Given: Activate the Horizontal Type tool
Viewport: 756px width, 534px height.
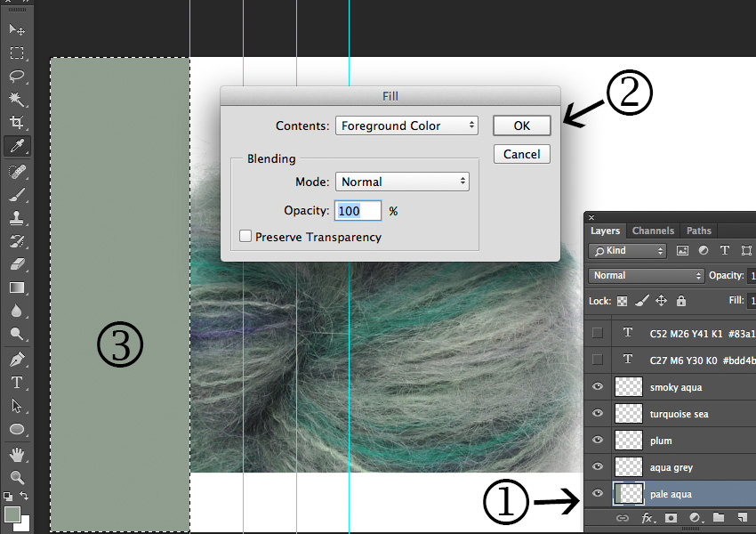Looking at the screenshot, I should click(x=17, y=383).
